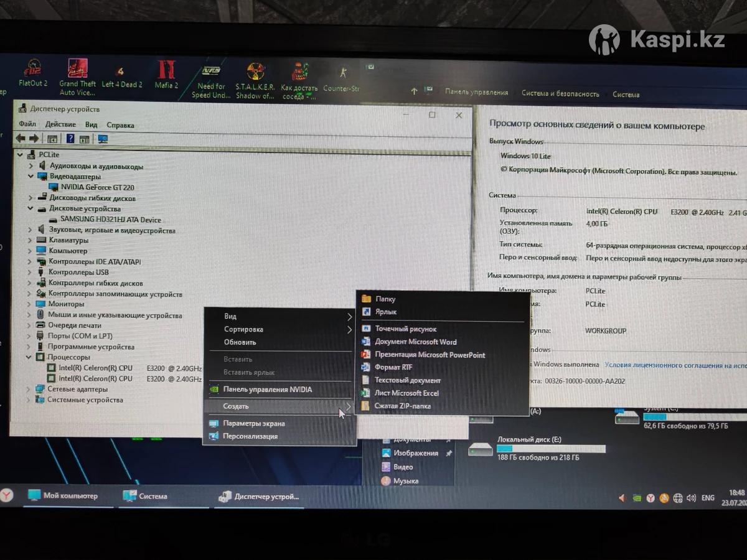Open Изображения in the Explorer sidebar
This screenshot has width=747, height=560.
[x=415, y=454]
